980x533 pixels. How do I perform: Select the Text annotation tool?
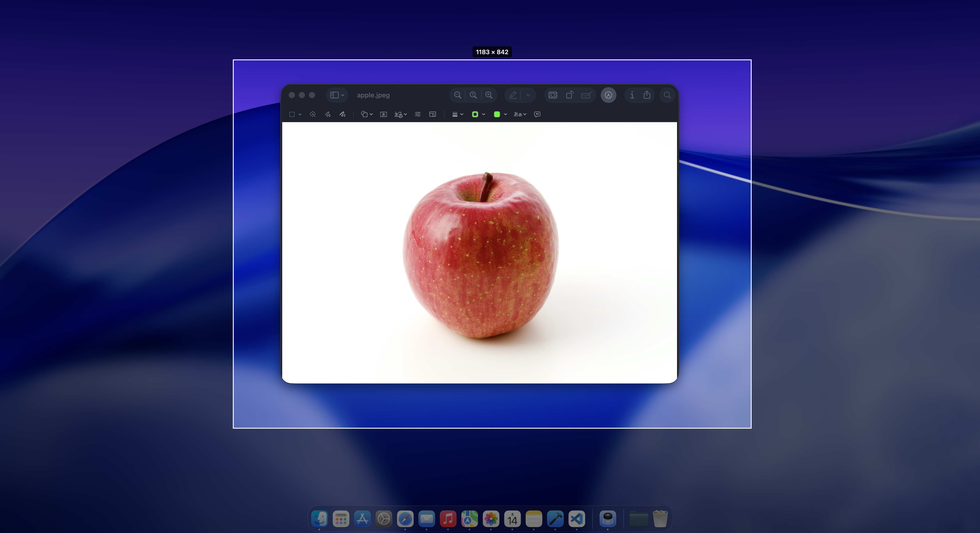click(383, 114)
